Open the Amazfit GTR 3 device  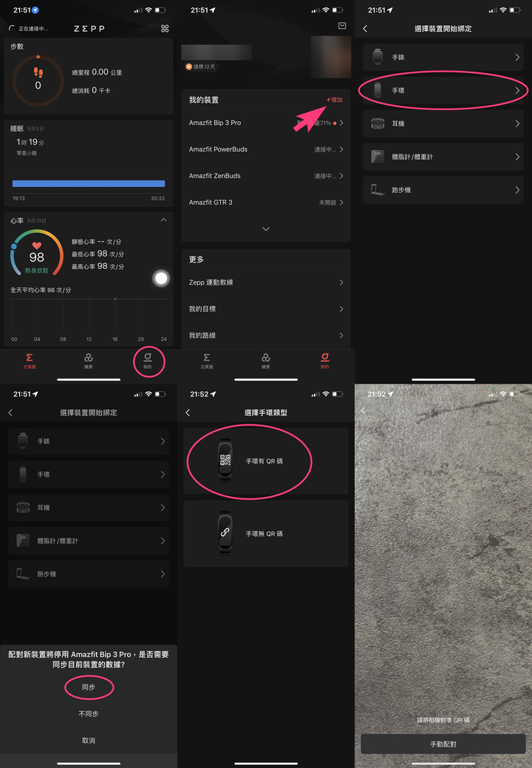266,203
